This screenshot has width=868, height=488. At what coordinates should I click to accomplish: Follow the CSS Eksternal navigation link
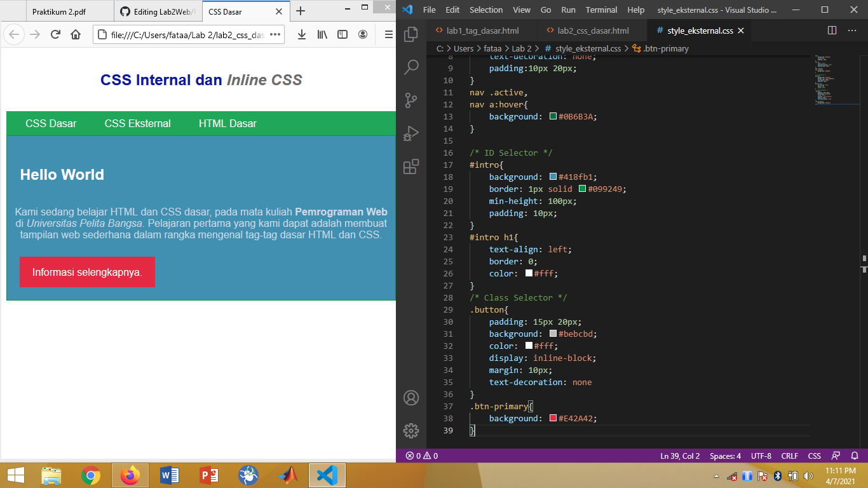(x=138, y=124)
